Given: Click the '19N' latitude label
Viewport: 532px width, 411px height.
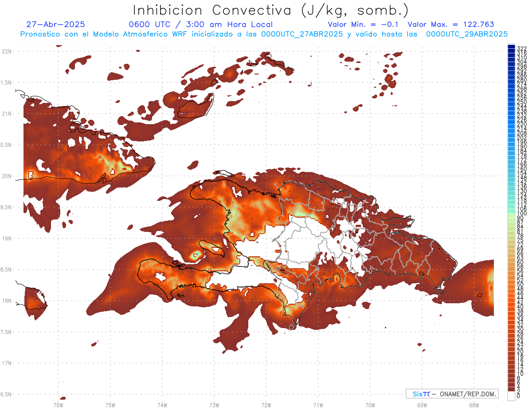Looking at the screenshot, I should click(7, 238).
